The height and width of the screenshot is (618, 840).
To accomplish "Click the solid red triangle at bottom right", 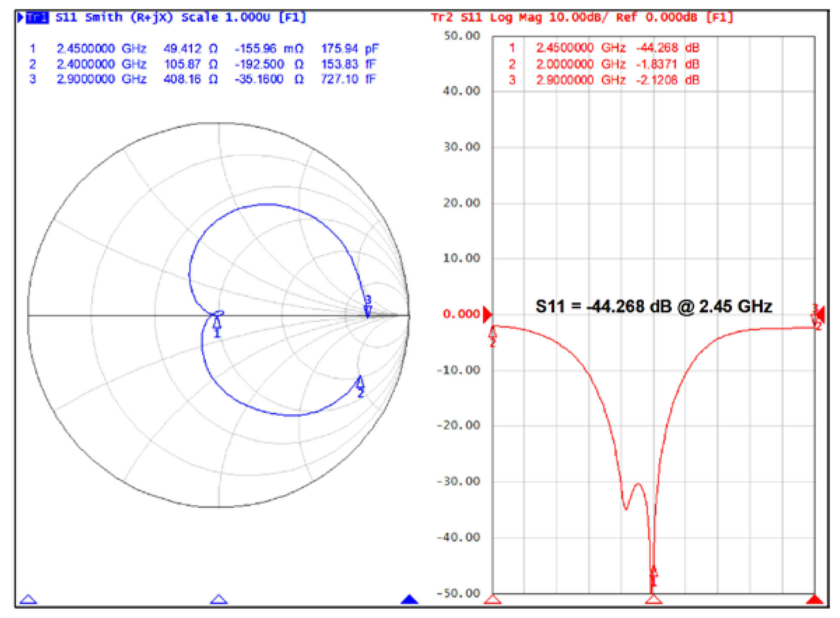I will (x=814, y=600).
